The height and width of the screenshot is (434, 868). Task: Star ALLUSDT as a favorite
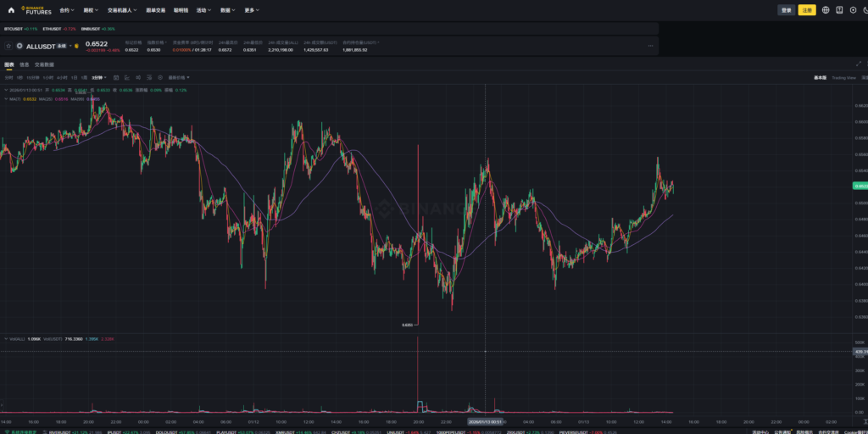[8, 46]
